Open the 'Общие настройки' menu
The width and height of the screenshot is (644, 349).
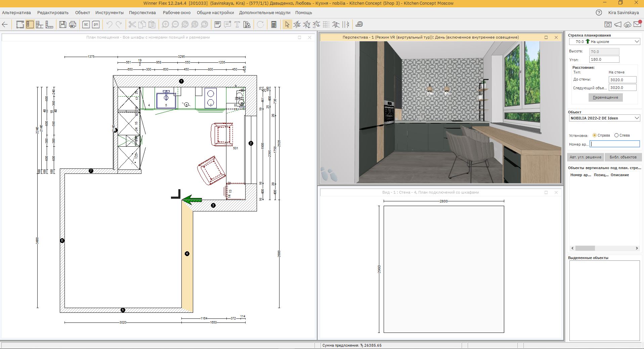pyautogui.click(x=215, y=13)
